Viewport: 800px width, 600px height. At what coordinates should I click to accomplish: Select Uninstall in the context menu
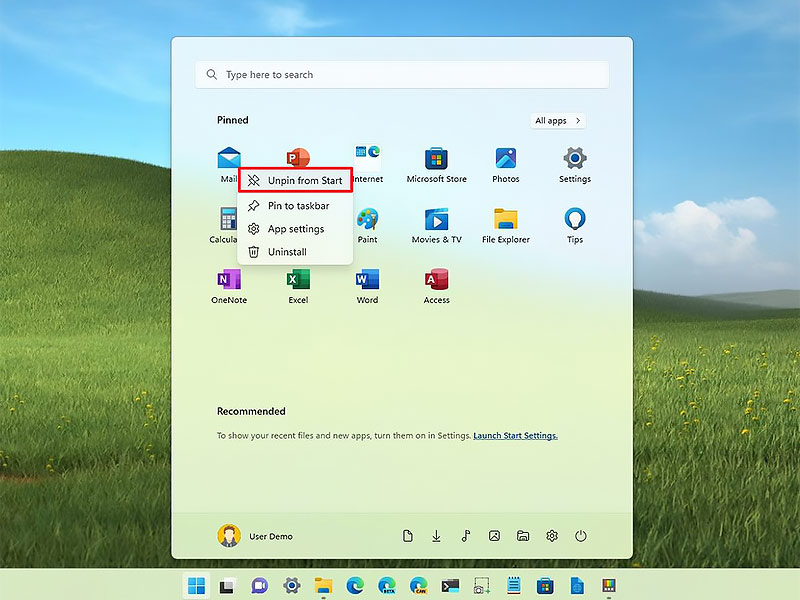click(x=295, y=252)
